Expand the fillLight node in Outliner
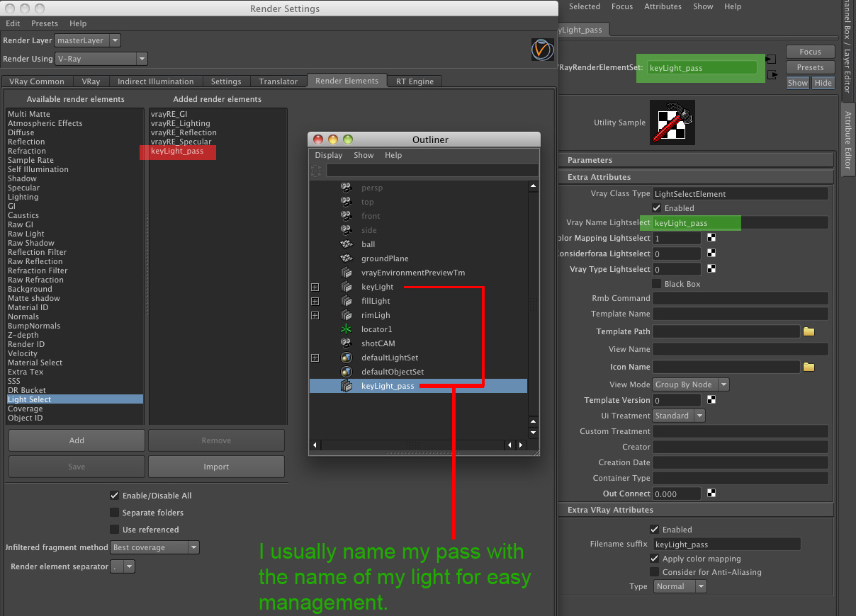 pos(315,301)
